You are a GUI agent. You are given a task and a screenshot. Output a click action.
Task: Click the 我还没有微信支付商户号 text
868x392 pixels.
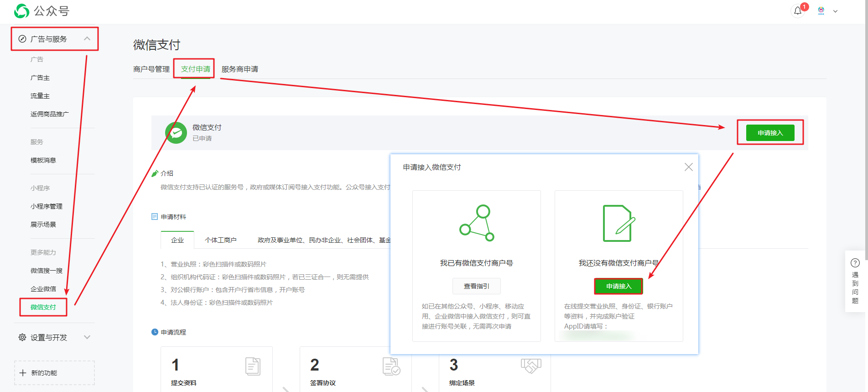619,263
